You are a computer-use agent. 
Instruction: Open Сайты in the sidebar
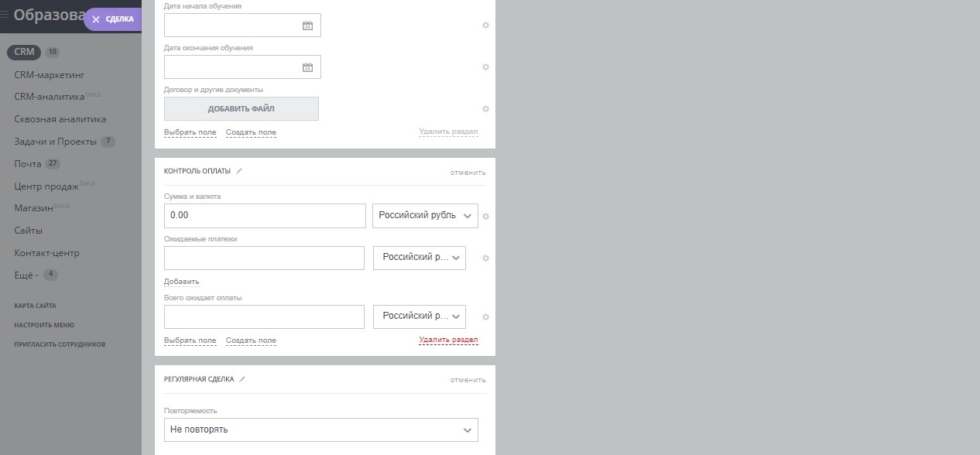pyautogui.click(x=28, y=231)
